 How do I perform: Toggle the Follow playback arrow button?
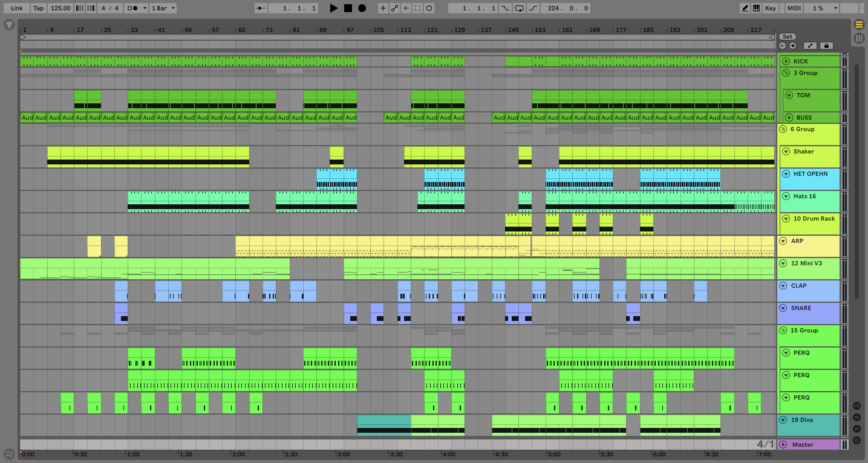261,8
